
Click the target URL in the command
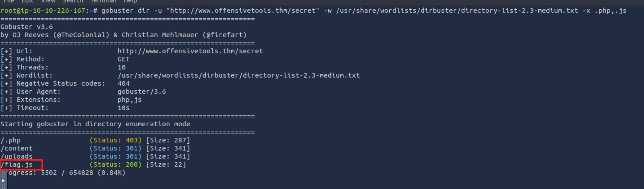243,10
